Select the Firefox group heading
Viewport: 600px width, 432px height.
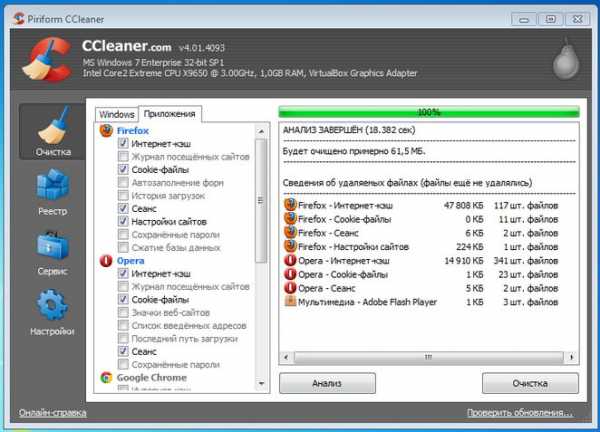point(133,130)
